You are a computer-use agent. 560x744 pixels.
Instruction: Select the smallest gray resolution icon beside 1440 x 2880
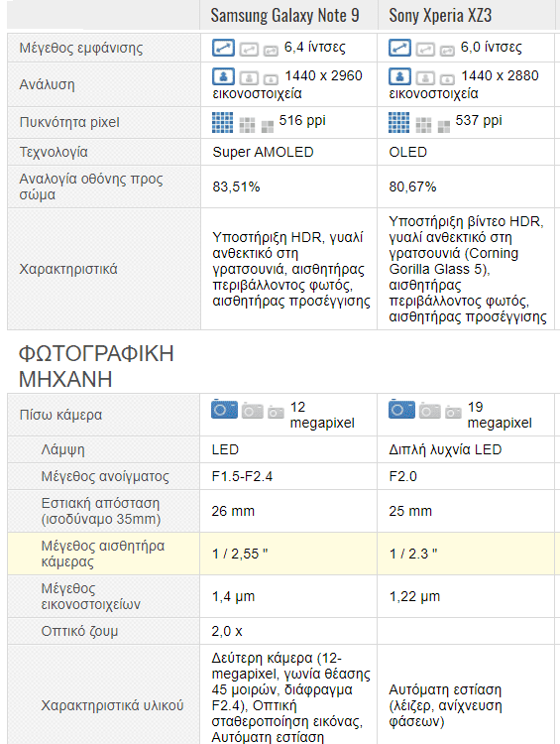pos(447,78)
